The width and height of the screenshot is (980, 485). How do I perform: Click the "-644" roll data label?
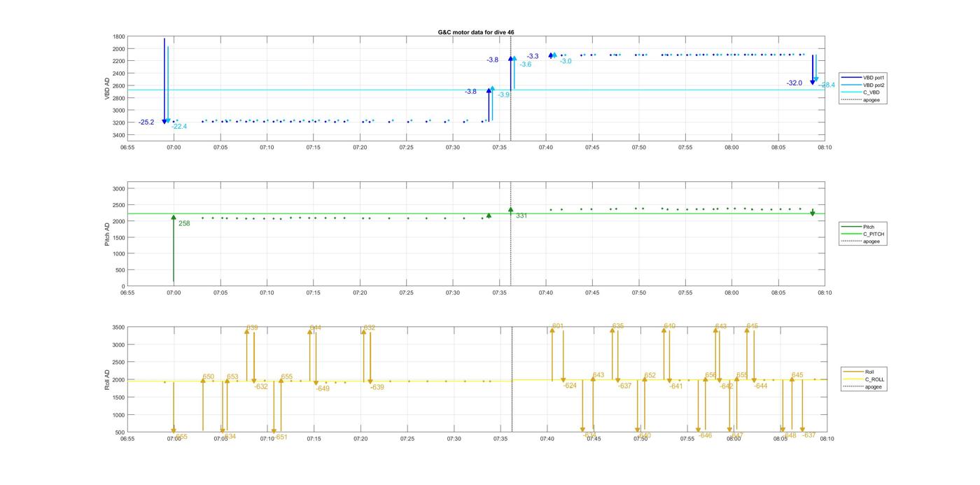(x=761, y=386)
